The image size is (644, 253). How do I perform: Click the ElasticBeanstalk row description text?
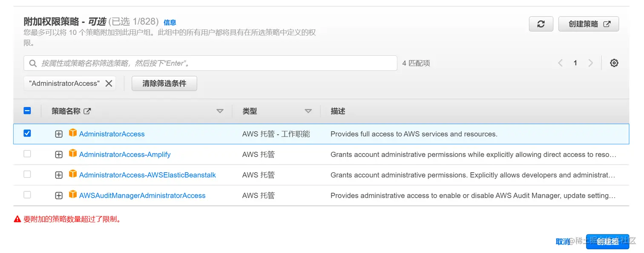coord(473,175)
